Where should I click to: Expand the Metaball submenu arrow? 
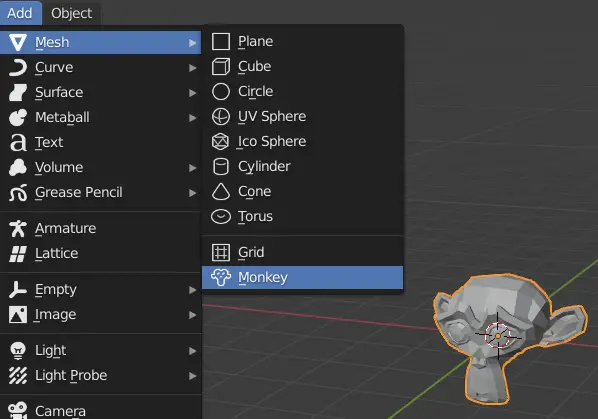click(193, 118)
